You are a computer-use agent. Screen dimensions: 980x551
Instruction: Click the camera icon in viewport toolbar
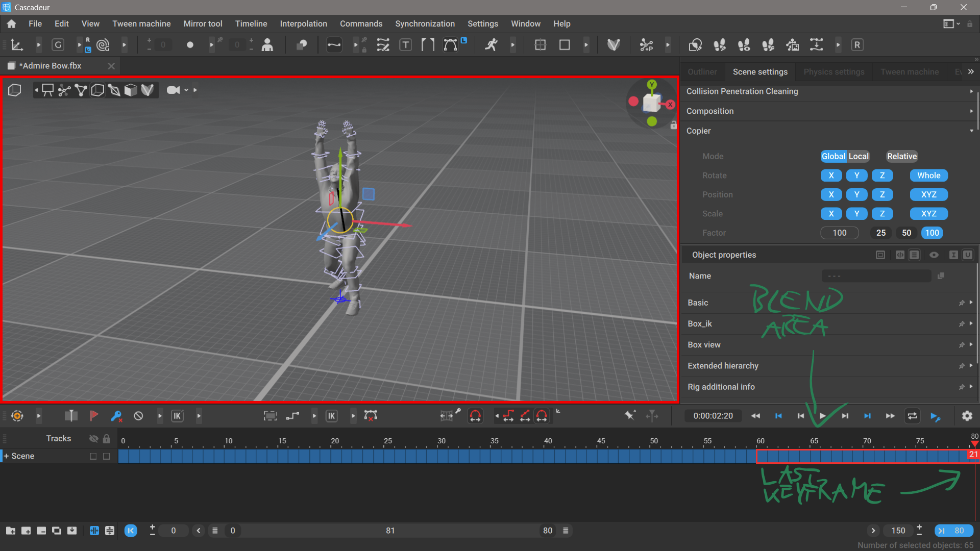[173, 90]
